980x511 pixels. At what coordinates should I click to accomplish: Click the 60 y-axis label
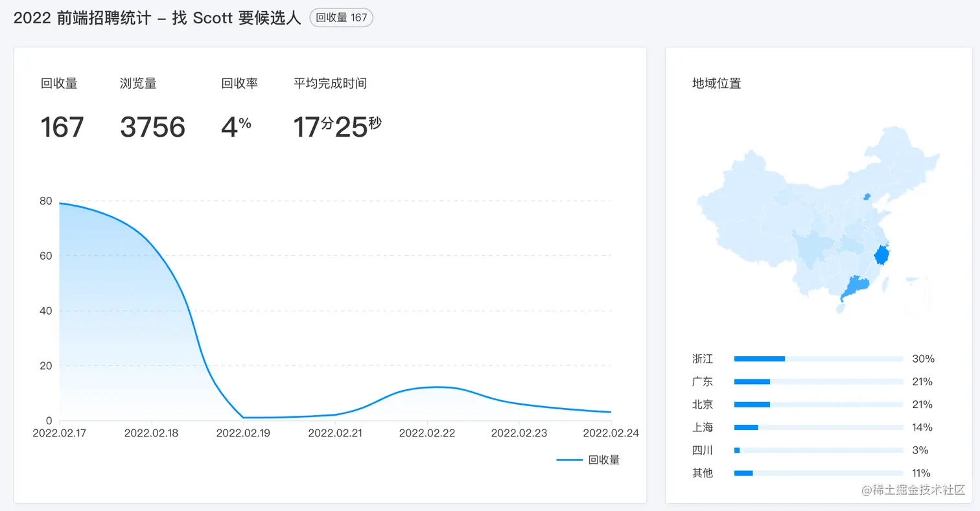point(45,256)
